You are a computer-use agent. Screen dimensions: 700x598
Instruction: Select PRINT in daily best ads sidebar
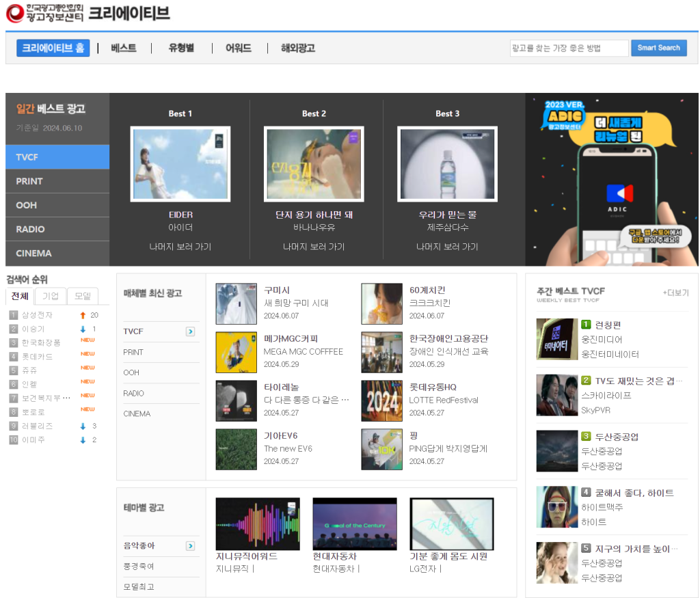(x=29, y=181)
